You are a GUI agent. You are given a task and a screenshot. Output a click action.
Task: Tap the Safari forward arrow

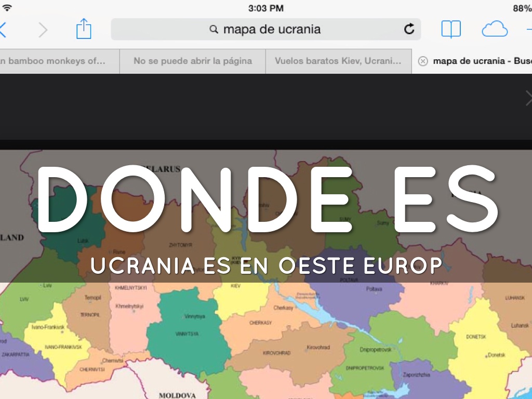tap(43, 30)
